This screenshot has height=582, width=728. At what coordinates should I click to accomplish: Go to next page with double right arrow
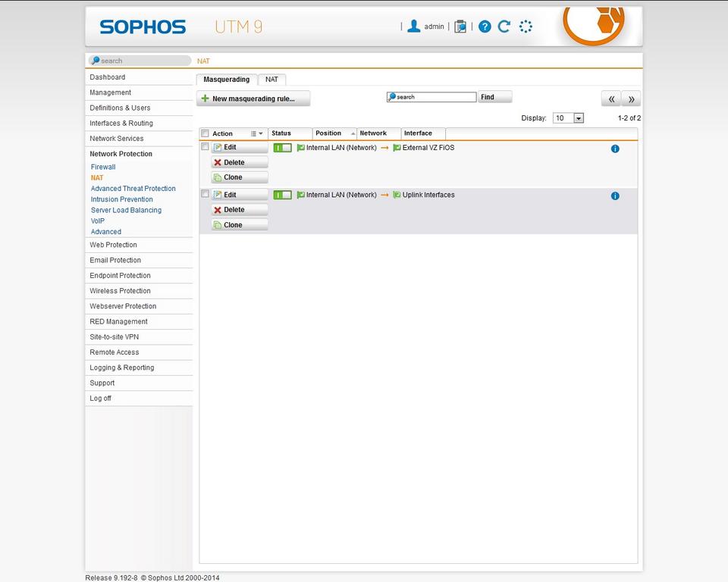pyautogui.click(x=631, y=99)
